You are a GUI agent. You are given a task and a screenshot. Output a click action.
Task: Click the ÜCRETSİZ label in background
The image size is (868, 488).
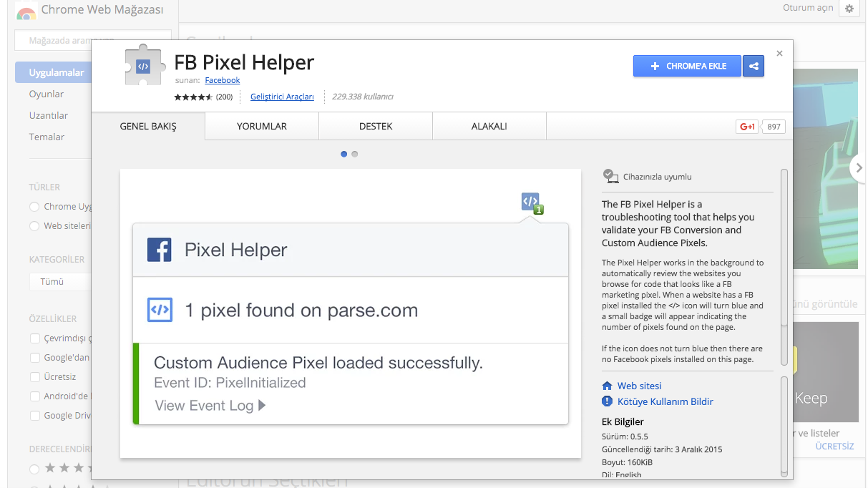[x=835, y=446]
